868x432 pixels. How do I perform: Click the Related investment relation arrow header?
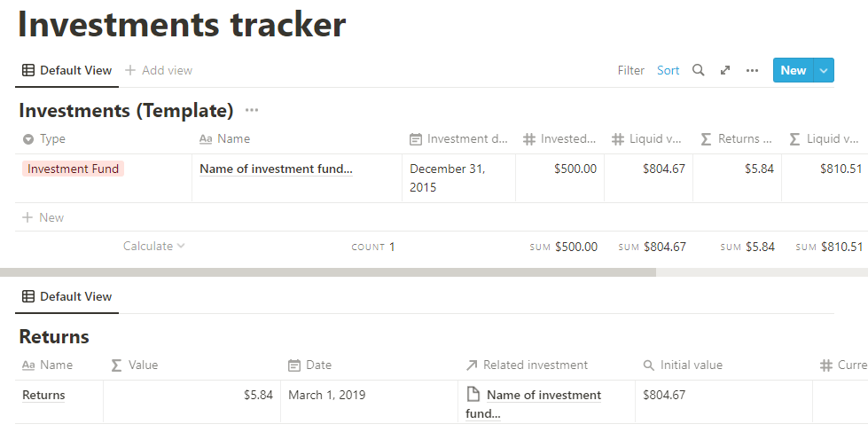[526, 365]
